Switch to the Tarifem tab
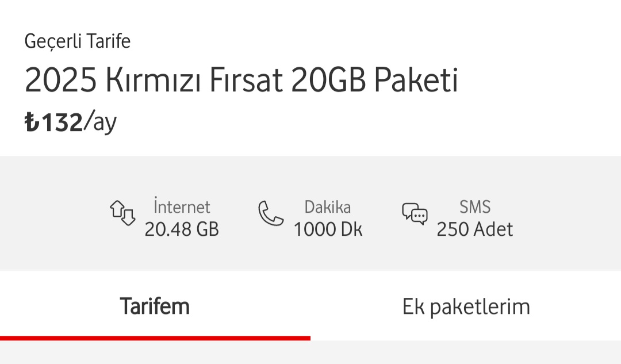This screenshot has height=364, width=621. click(x=155, y=306)
